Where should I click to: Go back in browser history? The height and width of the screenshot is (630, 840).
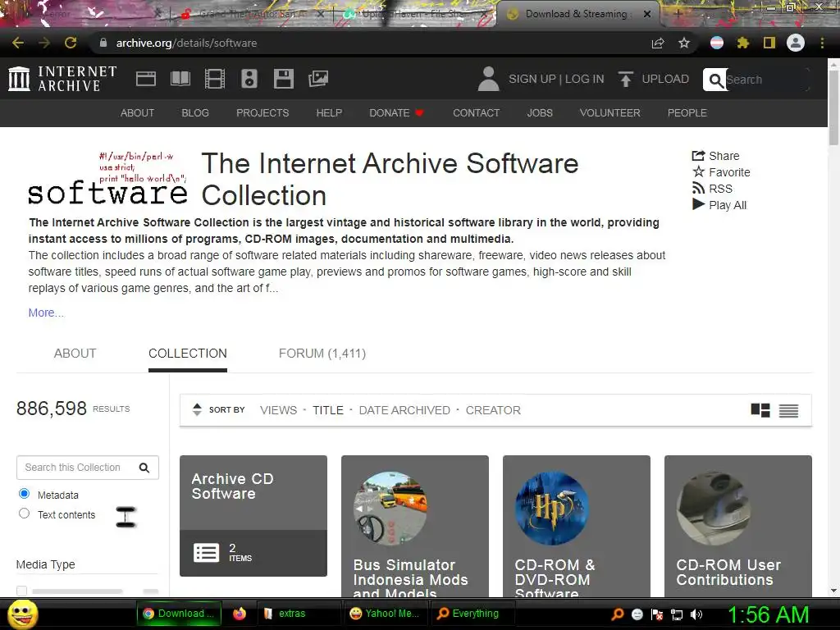[18, 43]
